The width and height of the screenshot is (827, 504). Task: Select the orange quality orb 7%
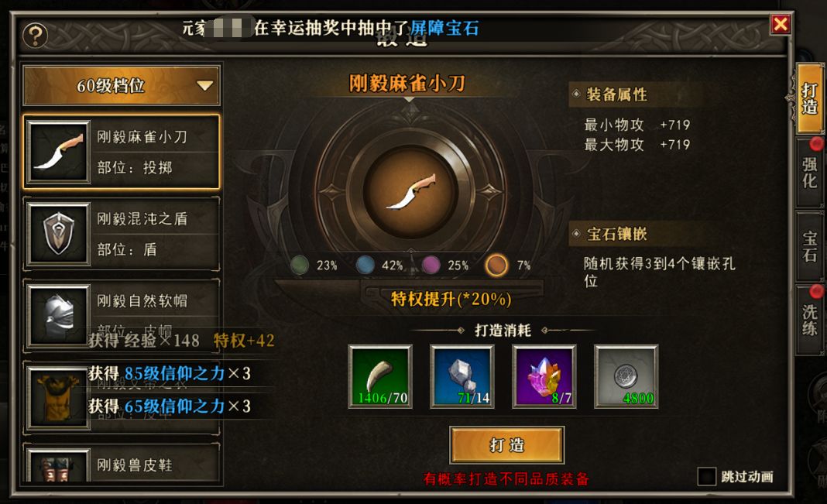[496, 266]
